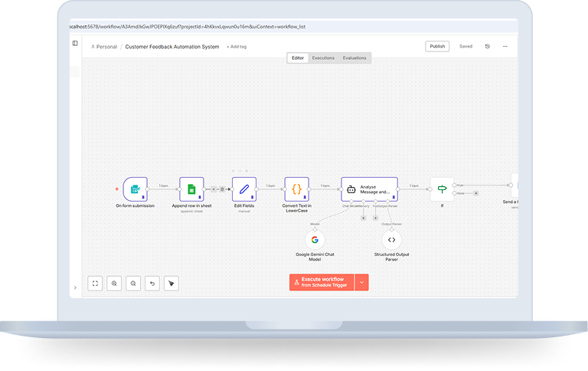Open the Structured Output Parser node

[x=391, y=240]
